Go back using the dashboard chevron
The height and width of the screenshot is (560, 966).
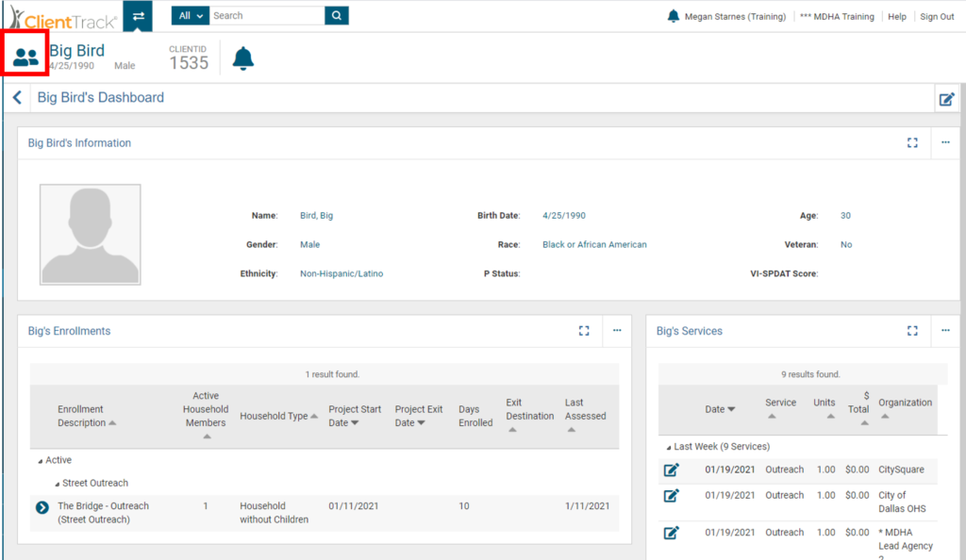[17, 97]
